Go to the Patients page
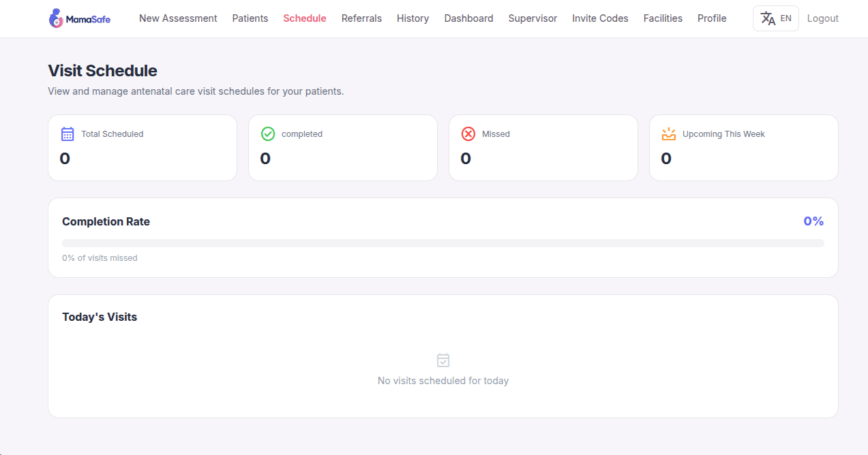 pos(250,18)
